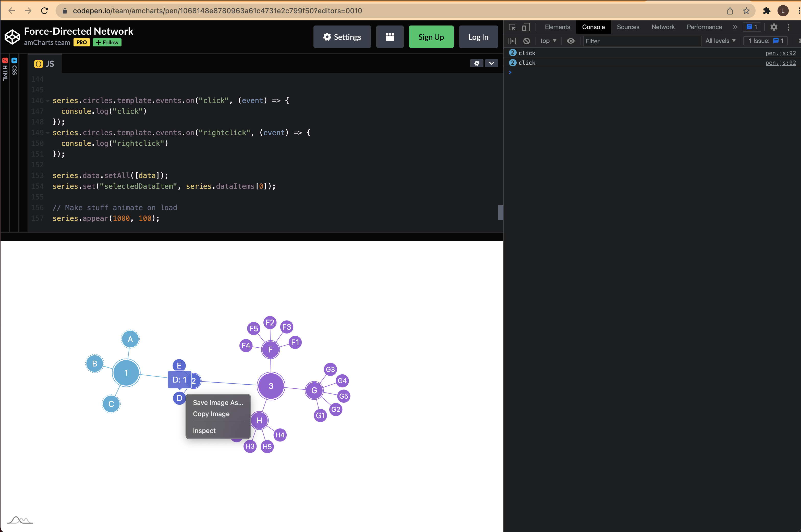Image resolution: width=801 pixels, height=532 pixels.
Task: Click the CodePen logo
Action: pos(12,37)
